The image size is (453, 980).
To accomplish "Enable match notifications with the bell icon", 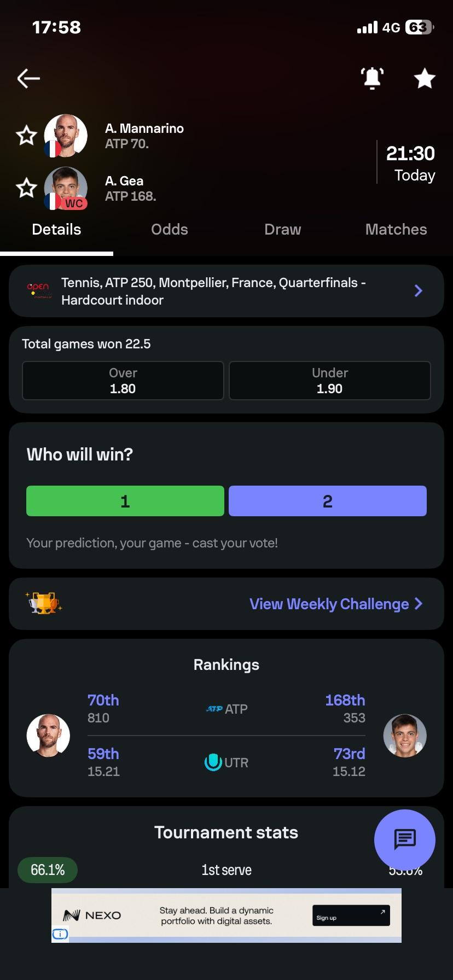I will point(372,79).
